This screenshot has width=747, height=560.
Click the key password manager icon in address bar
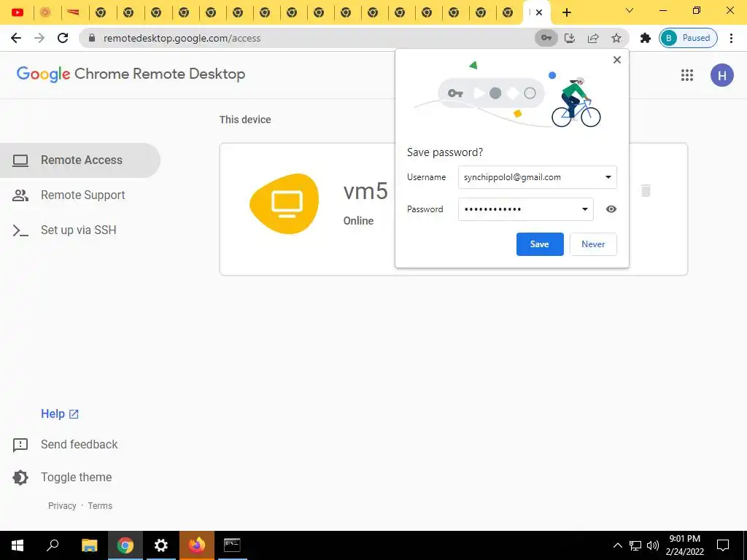(x=546, y=38)
